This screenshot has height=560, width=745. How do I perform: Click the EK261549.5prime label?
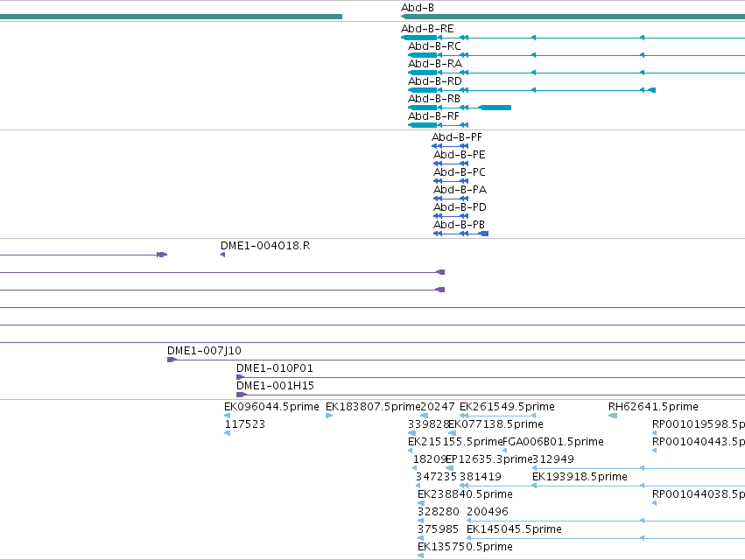coord(507,407)
